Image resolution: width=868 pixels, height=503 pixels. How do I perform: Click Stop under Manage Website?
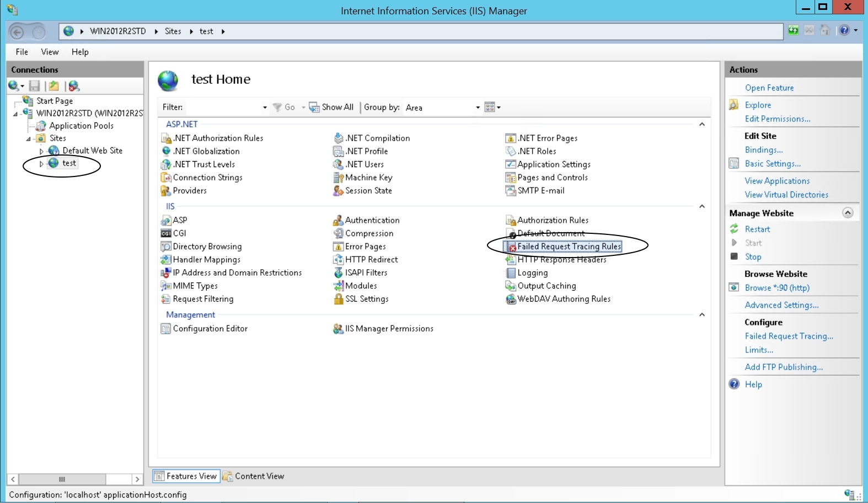coord(753,257)
